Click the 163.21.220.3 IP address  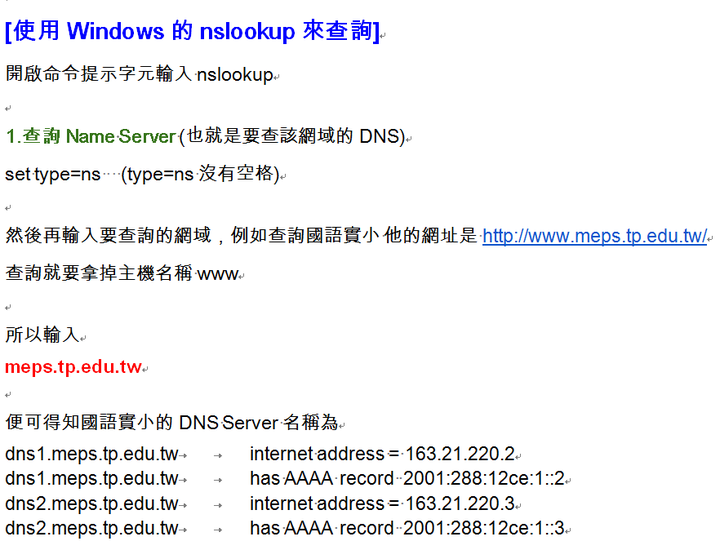(460, 503)
